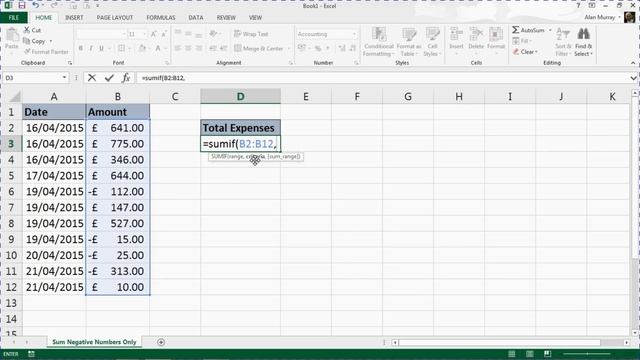Switch to the INSERT ribbon tab
This screenshot has height=360, width=640.
[74, 18]
